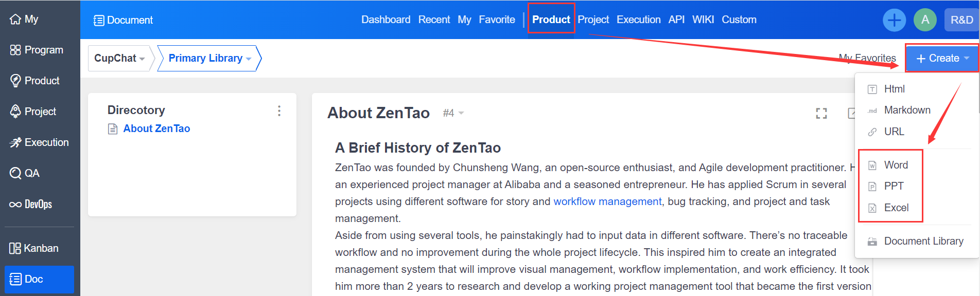Viewport: 980px width, 296px height.
Task: Open the Dashboard tab
Action: point(386,20)
